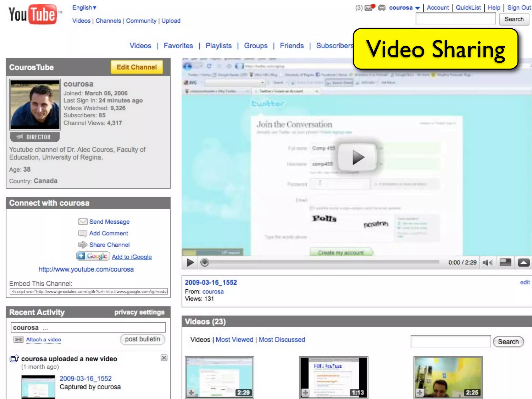Click the edit link for the video
The width and height of the screenshot is (532, 399).
tap(525, 282)
